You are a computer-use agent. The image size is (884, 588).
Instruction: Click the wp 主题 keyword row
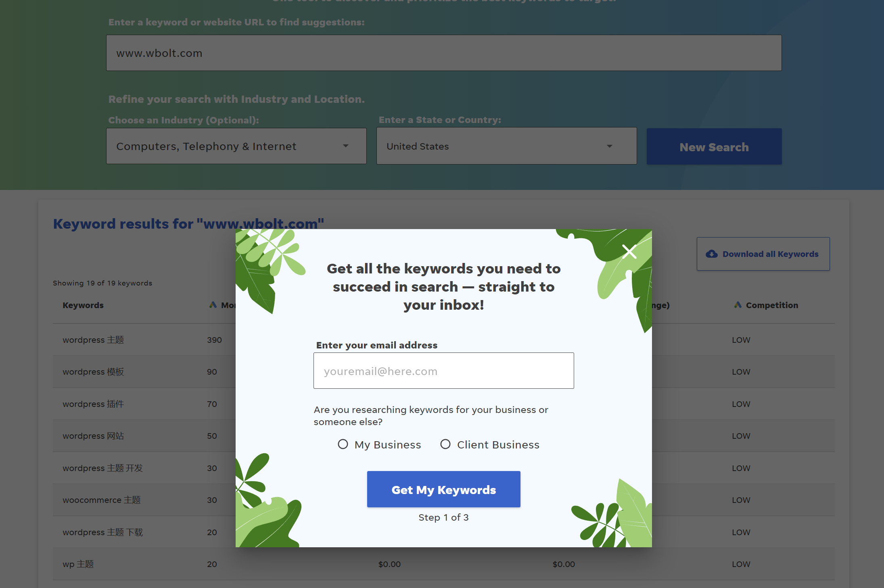(444, 564)
